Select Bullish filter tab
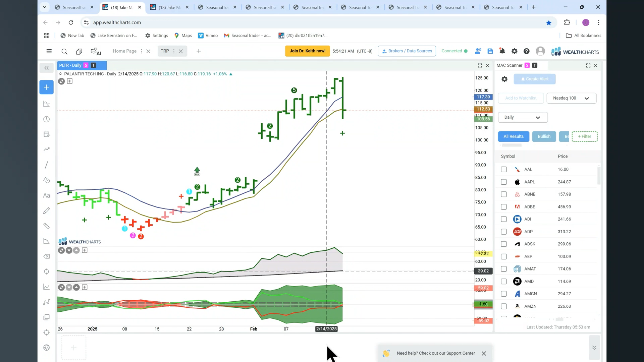 544,136
